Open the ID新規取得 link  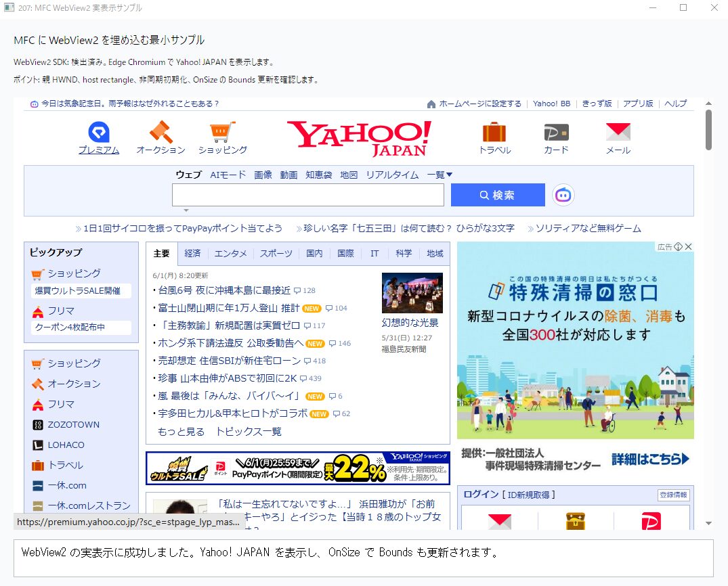tap(528, 495)
